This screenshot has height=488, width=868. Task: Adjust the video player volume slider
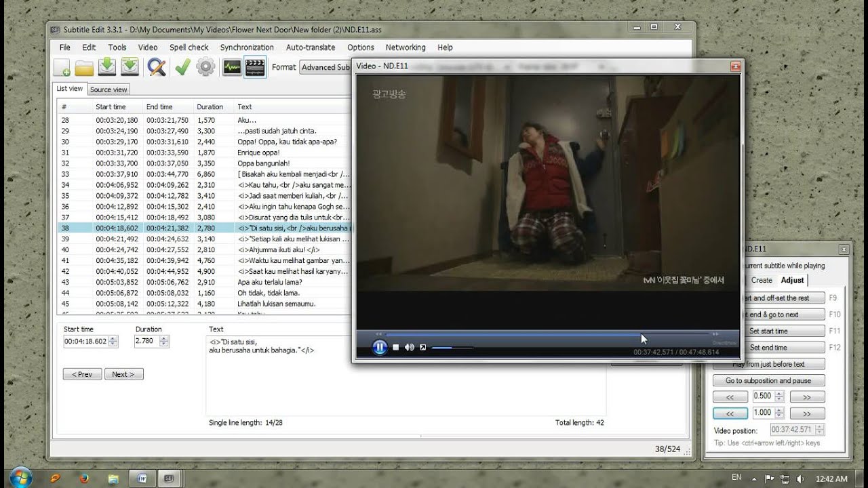(452, 348)
